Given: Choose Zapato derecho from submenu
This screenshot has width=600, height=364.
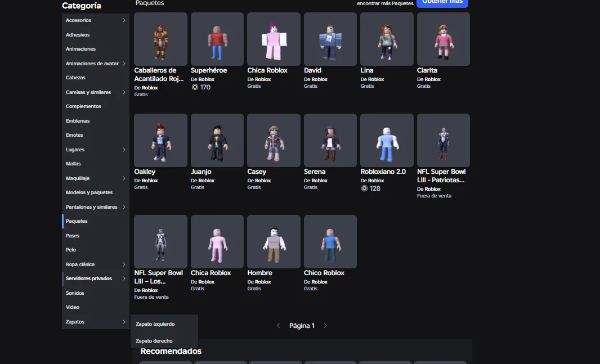Looking at the screenshot, I should point(154,341).
